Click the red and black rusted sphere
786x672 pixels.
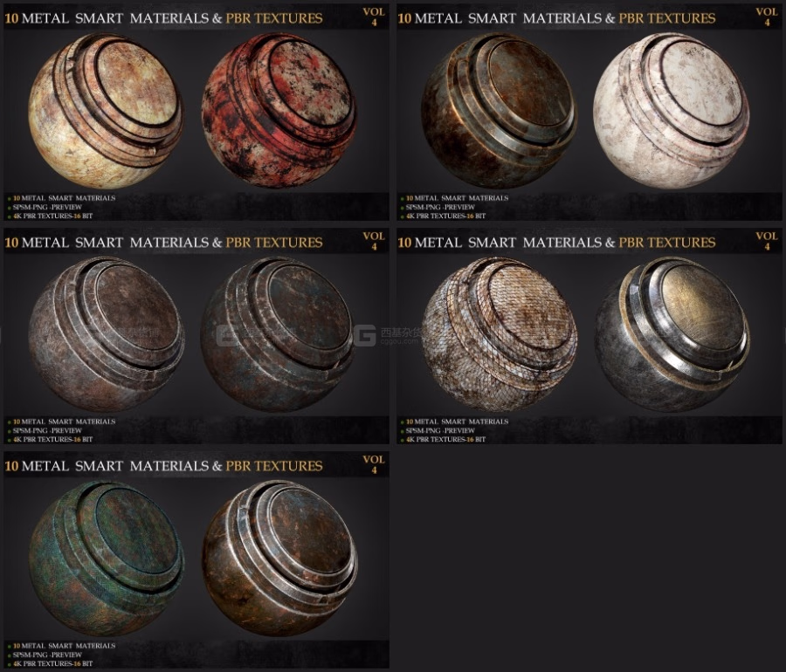pos(279,111)
